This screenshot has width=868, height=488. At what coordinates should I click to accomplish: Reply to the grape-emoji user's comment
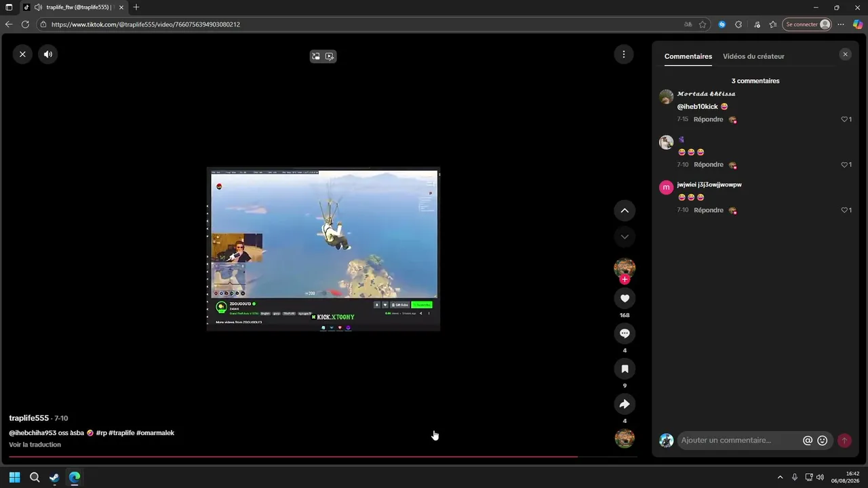click(x=708, y=165)
